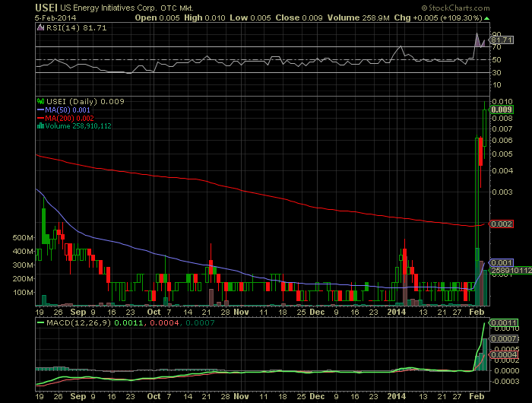The height and width of the screenshot is (403, 532).
Task: Click the 0.004 price axis label
Action: pos(502,171)
